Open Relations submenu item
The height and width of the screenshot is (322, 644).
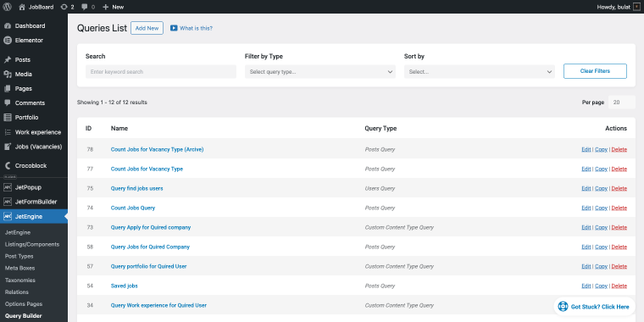pyautogui.click(x=16, y=292)
